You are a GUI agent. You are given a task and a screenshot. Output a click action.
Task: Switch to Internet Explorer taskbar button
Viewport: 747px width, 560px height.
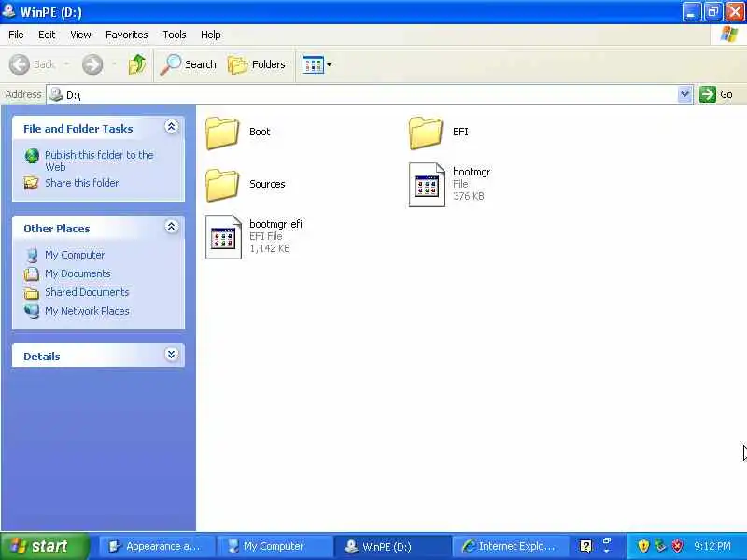(x=510, y=546)
